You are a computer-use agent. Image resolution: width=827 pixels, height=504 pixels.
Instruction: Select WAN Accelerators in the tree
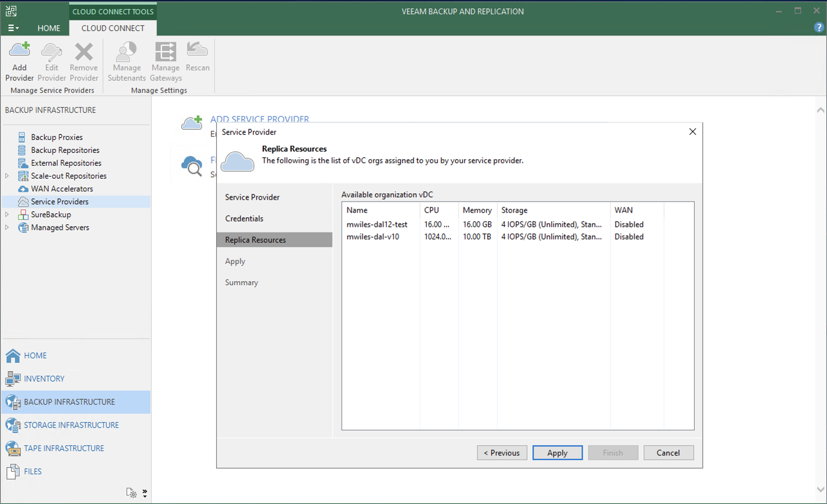pyautogui.click(x=62, y=189)
